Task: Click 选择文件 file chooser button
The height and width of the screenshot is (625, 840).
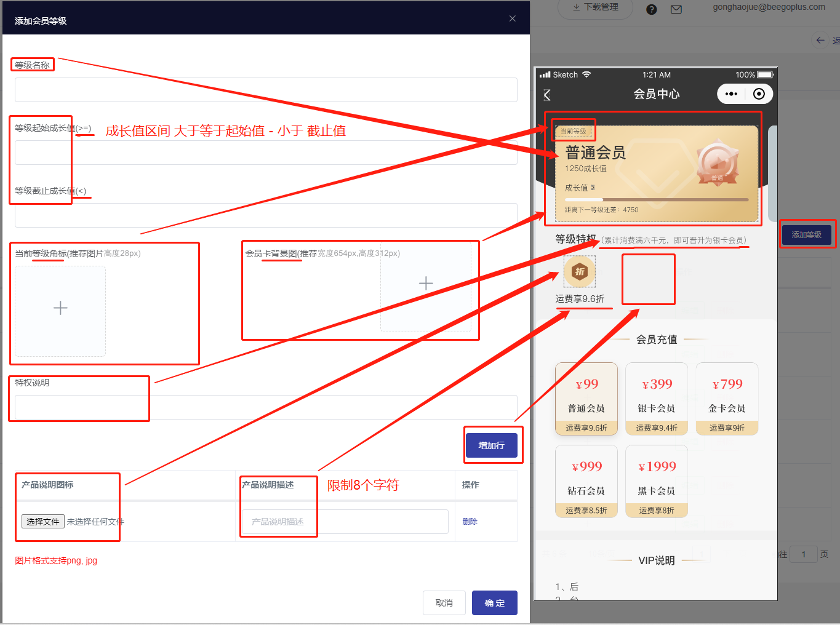Action: pos(43,522)
